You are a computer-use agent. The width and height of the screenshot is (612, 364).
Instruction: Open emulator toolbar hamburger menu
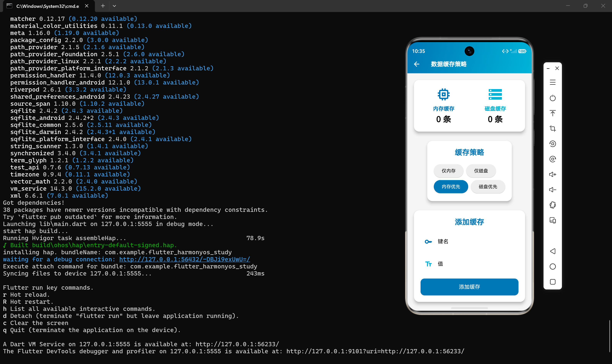pos(553,82)
